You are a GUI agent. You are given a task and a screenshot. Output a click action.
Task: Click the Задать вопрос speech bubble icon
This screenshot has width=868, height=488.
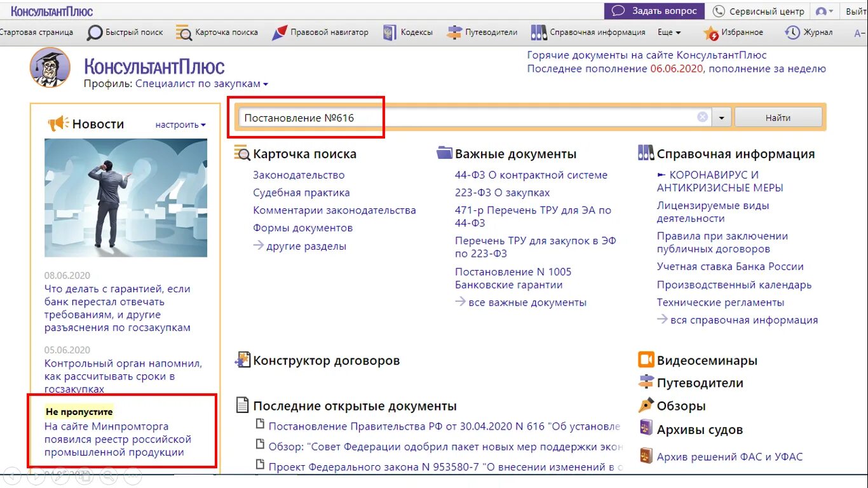(x=618, y=11)
